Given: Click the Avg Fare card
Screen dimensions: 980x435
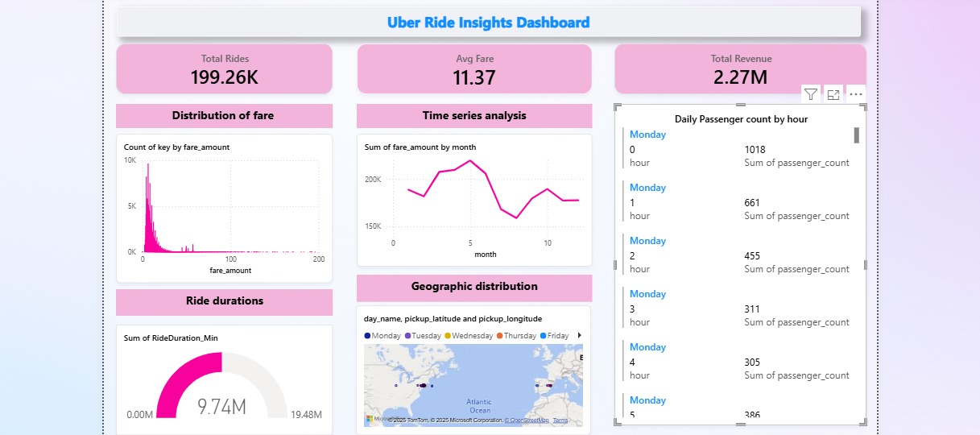Looking at the screenshot, I should point(474,69).
